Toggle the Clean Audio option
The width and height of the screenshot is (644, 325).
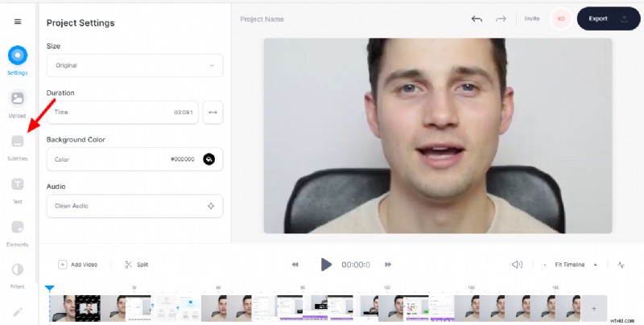coord(211,206)
